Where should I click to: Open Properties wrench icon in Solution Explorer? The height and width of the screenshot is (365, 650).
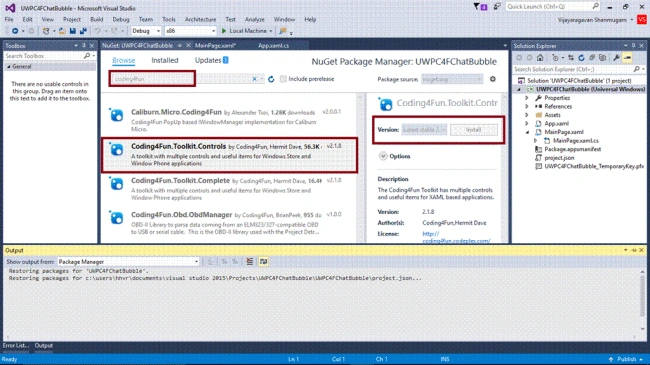coord(616,58)
